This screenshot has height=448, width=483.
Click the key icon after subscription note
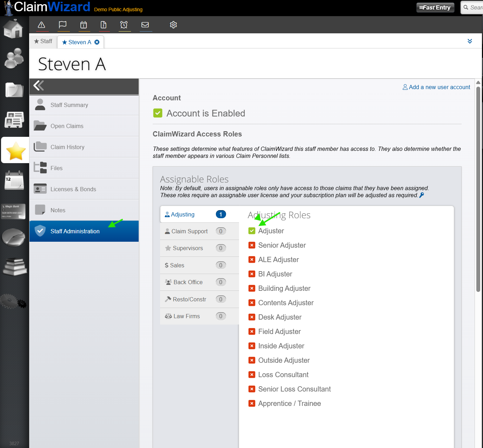point(422,195)
